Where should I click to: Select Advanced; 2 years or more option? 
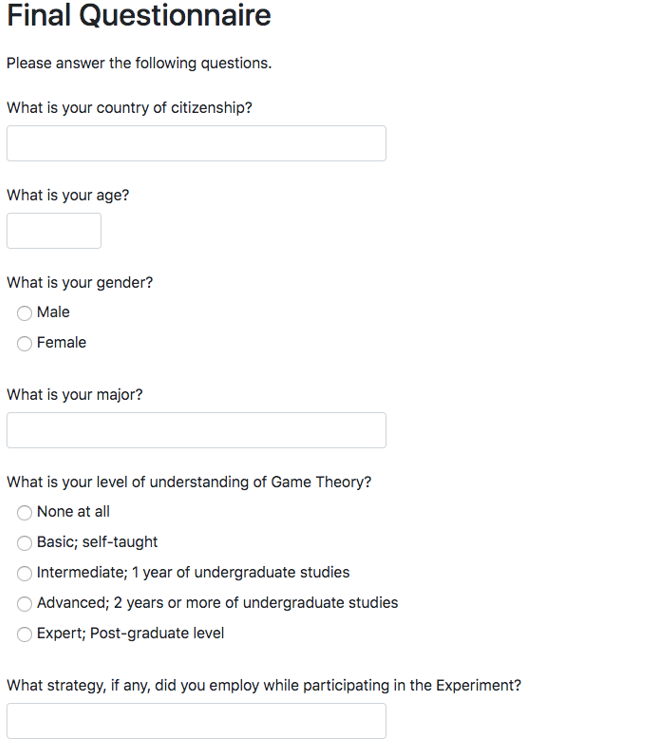[x=24, y=604]
